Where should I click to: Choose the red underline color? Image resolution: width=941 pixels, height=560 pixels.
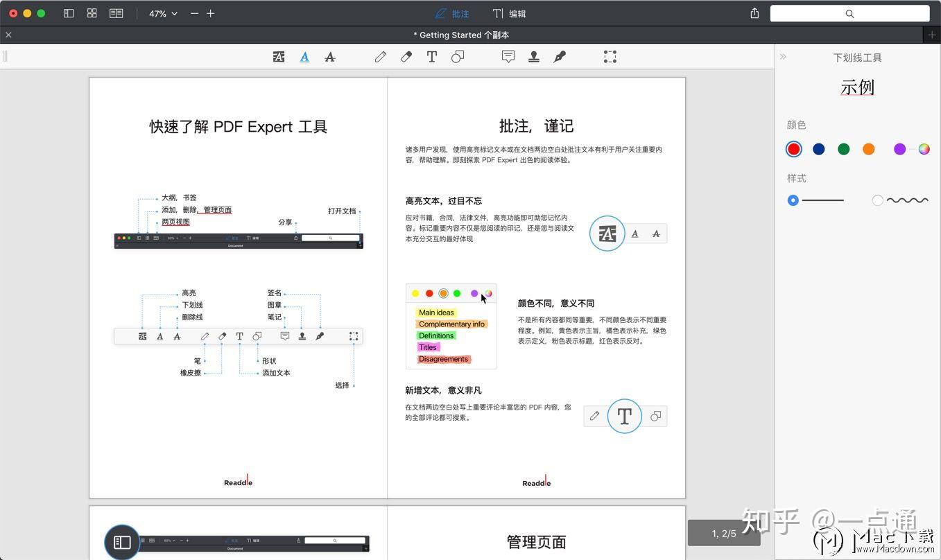tap(794, 149)
